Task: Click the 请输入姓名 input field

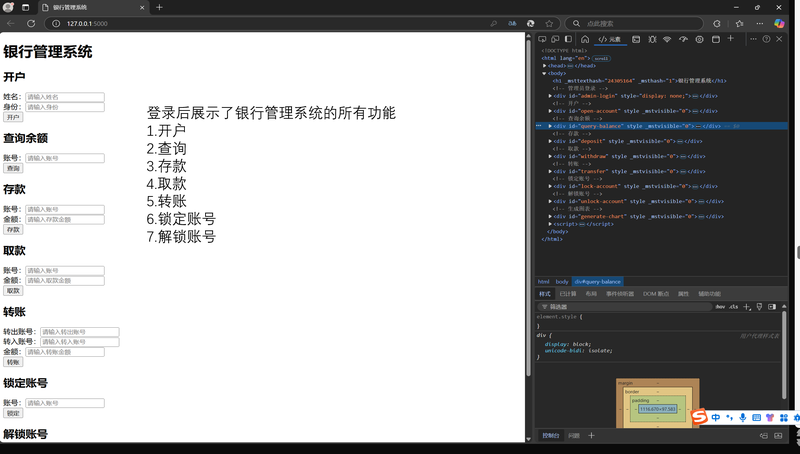Action: click(65, 97)
